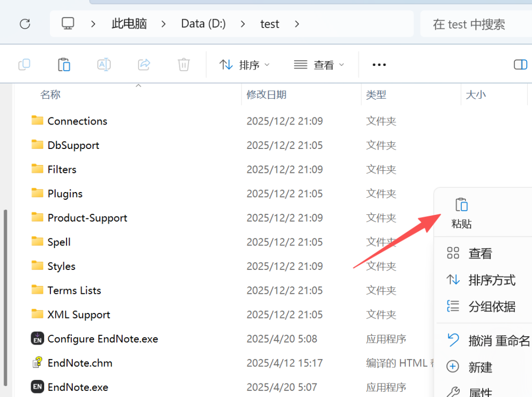This screenshot has height=397, width=532.
Task: Select 排序方式 in the context menu
Action: pos(491,280)
